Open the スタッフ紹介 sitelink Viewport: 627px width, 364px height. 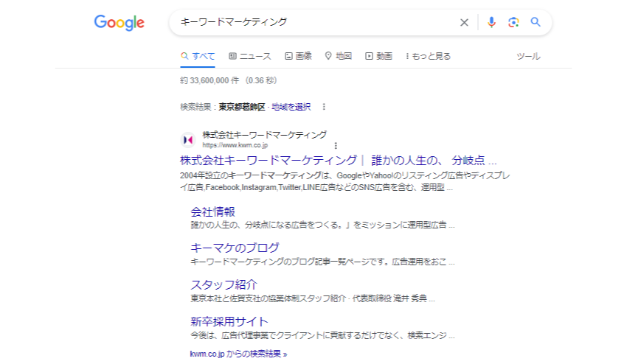224,284
